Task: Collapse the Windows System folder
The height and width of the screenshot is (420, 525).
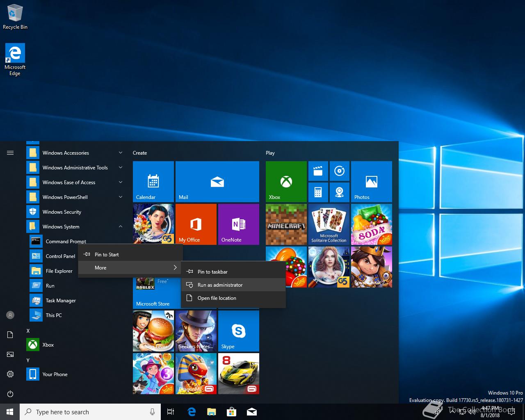Action: [76, 227]
